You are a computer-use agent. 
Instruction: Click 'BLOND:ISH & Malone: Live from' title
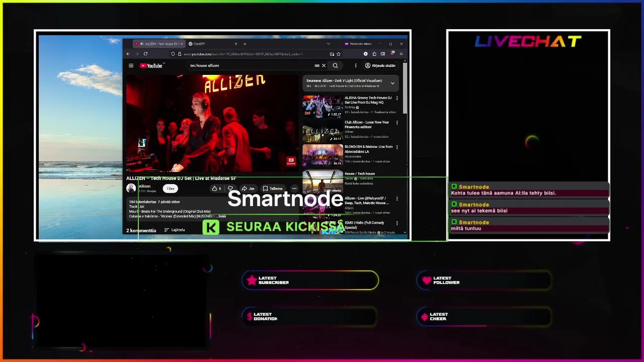(368, 149)
